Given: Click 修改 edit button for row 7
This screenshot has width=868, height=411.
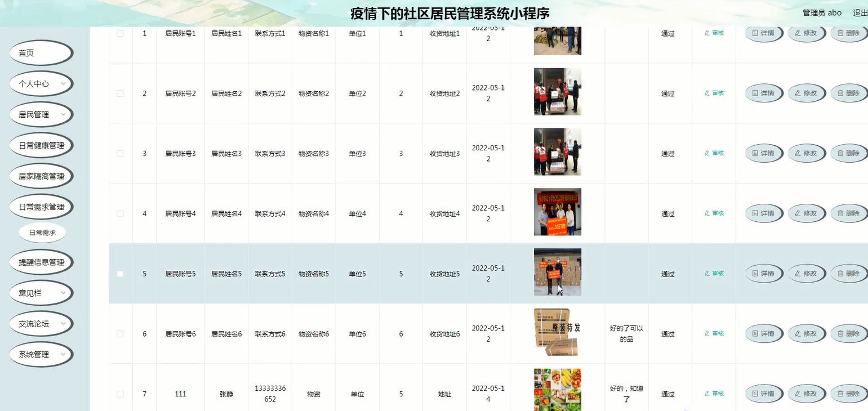Looking at the screenshot, I should pyautogui.click(x=807, y=394).
